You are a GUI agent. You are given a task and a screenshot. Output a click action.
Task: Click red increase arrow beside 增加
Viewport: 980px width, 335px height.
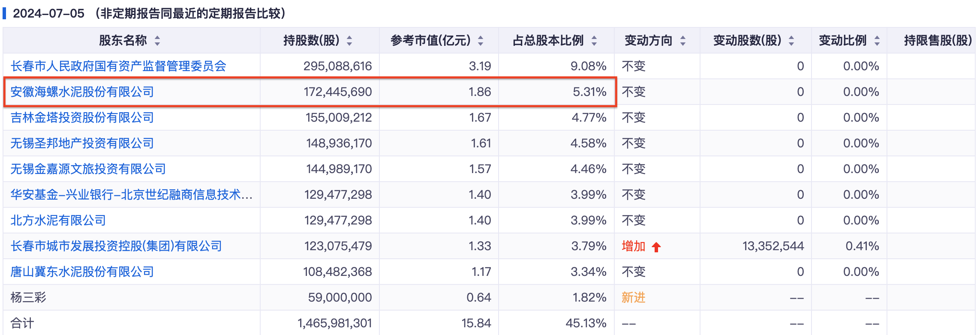[x=656, y=247]
